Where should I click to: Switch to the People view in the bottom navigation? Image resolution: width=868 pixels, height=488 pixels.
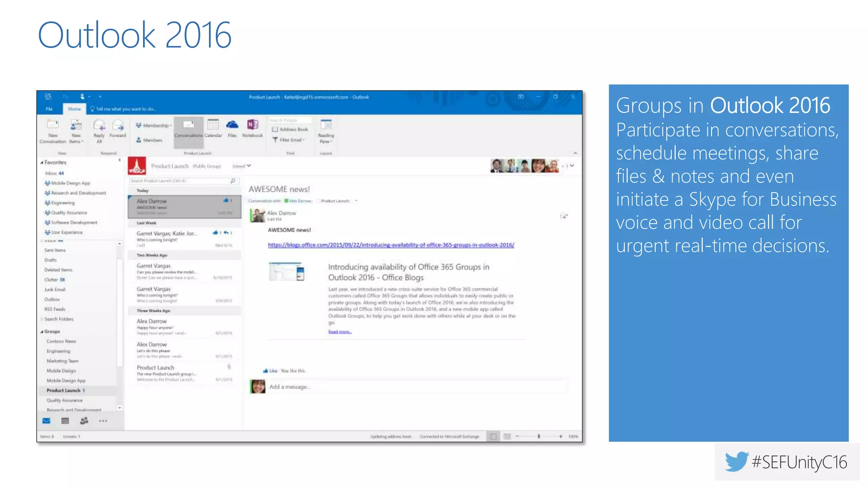84,421
